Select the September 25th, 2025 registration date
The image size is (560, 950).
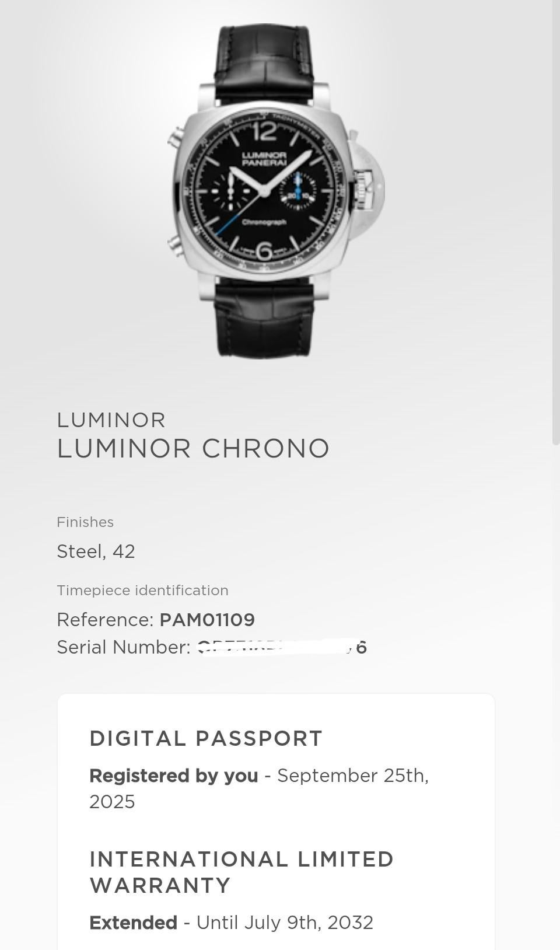point(259,788)
